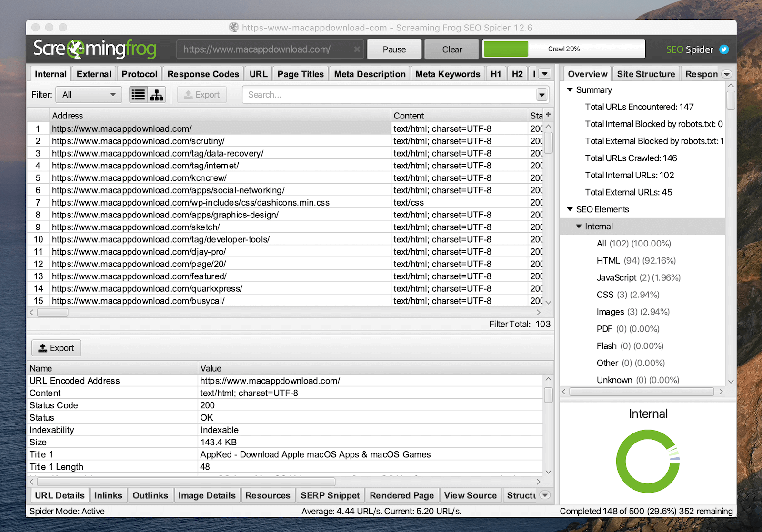Screen dimensions: 762x532
Task: Select the JavaScript (2) filter item
Action: (x=638, y=277)
